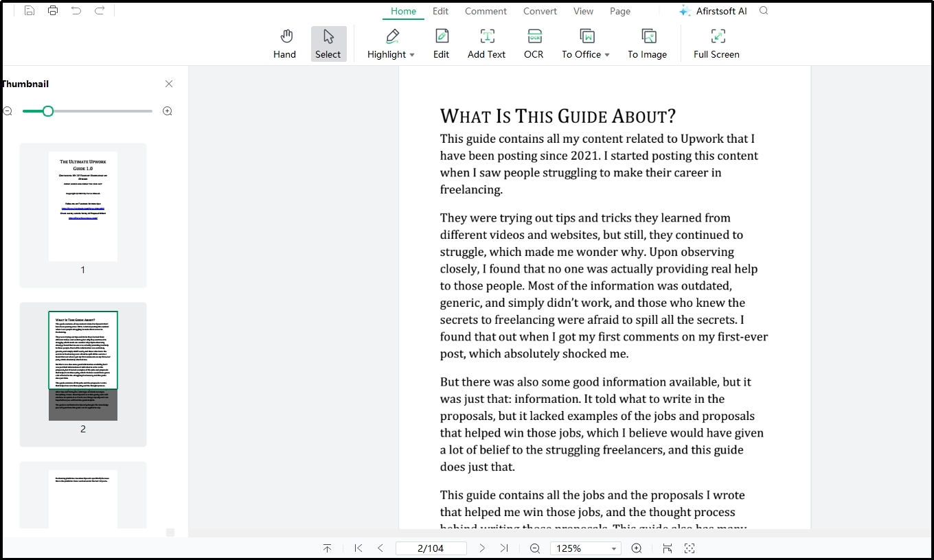Zoom in the document view
This screenshot has width=934, height=560.
pyautogui.click(x=637, y=548)
